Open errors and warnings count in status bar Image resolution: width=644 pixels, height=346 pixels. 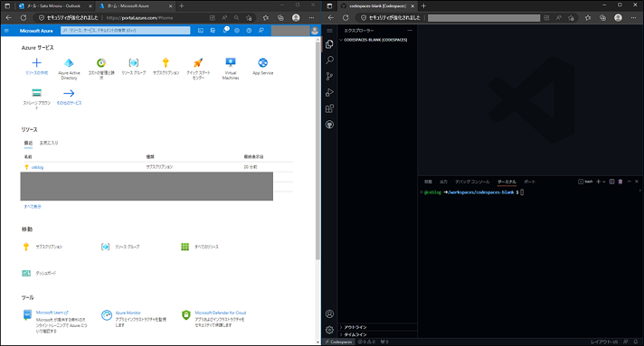click(366, 341)
